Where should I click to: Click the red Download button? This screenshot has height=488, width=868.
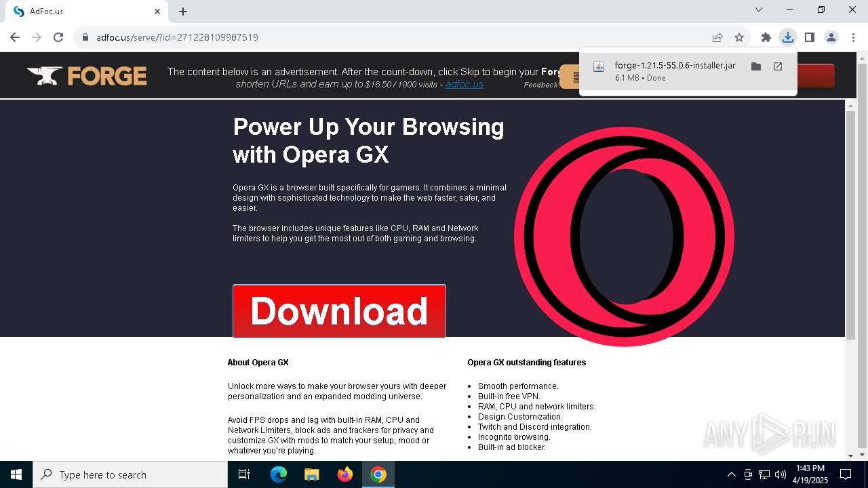coord(339,310)
